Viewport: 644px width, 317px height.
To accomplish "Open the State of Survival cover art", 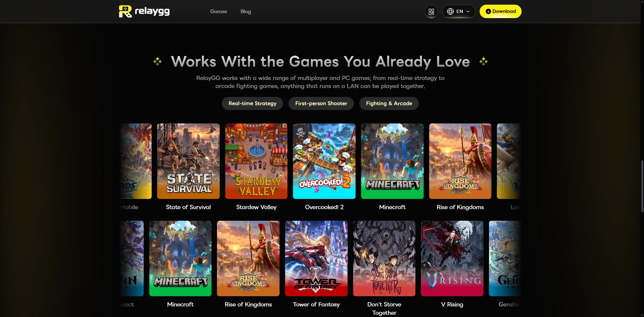I will point(189,161).
